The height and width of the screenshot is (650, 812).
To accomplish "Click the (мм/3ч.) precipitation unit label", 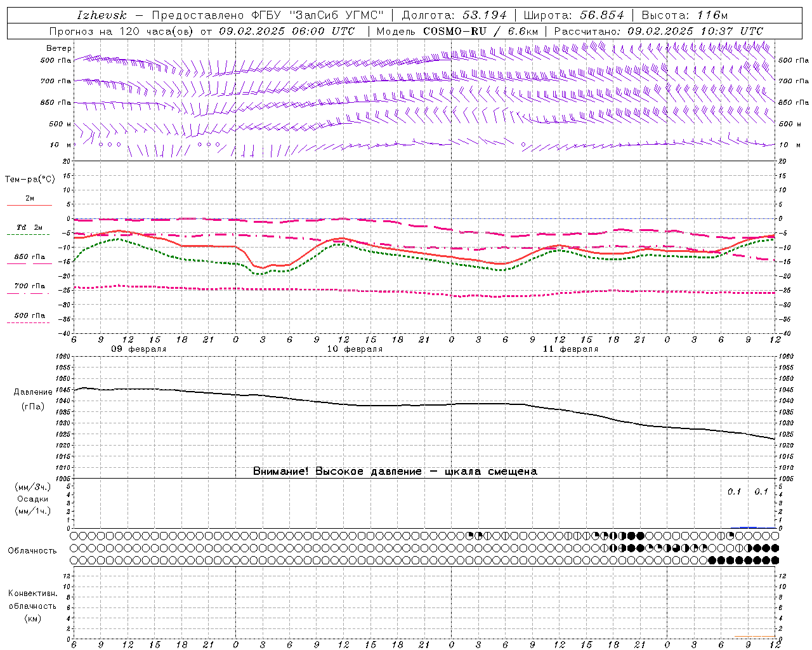I will point(33,487).
